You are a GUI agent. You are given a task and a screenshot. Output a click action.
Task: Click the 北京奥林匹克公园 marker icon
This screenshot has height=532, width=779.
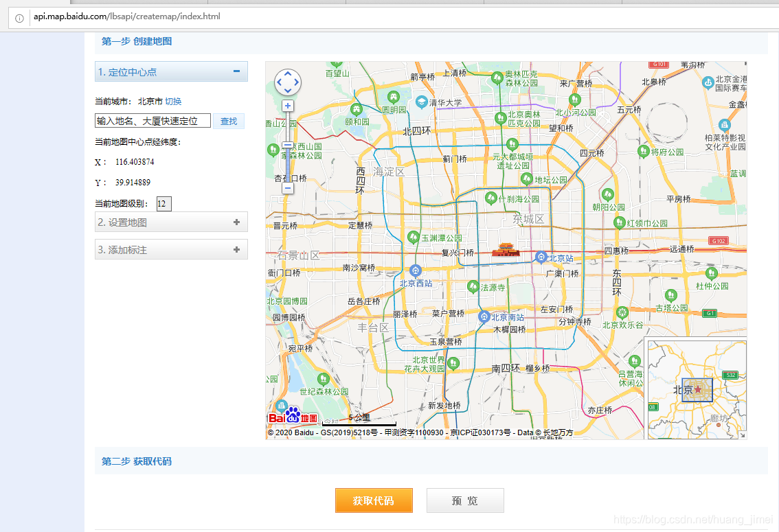pos(500,118)
